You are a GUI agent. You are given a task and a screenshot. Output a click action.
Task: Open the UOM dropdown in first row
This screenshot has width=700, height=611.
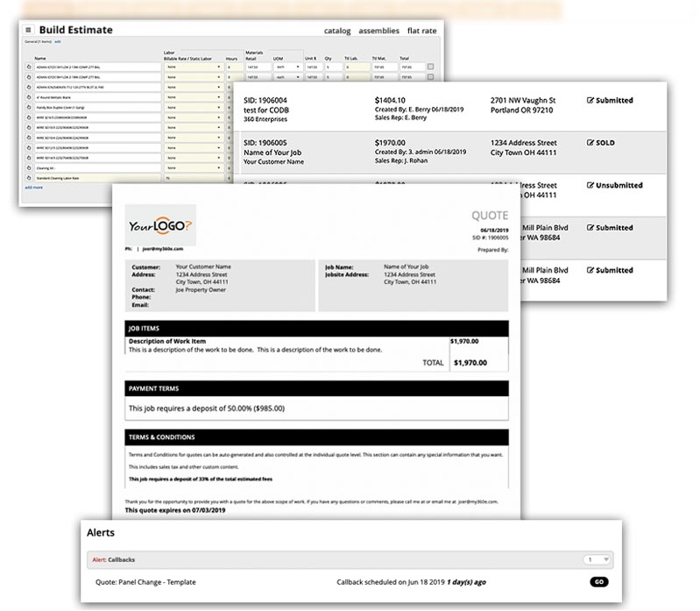[286, 67]
